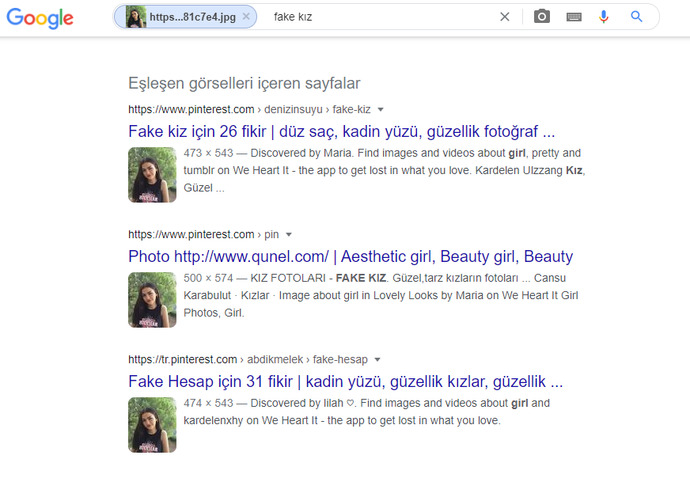This screenshot has height=478, width=690.
Task: Open result 'Photo http://www.qunel.com/ | Aesthetic girl'
Action: pos(351,256)
